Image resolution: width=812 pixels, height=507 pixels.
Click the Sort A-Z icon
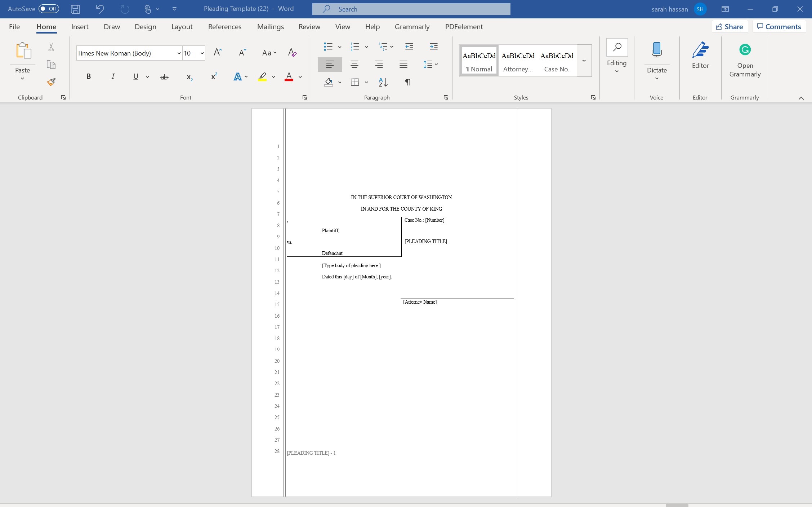tap(383, 82)
